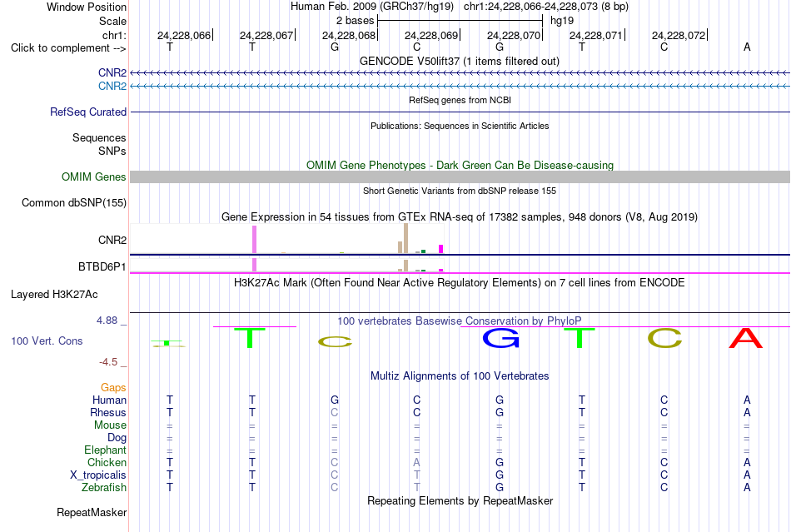This screenshot has width=791, height=532.
Task: Click the Multiz Alignments of 100 Vertebrates title
Action: point(460,375)
